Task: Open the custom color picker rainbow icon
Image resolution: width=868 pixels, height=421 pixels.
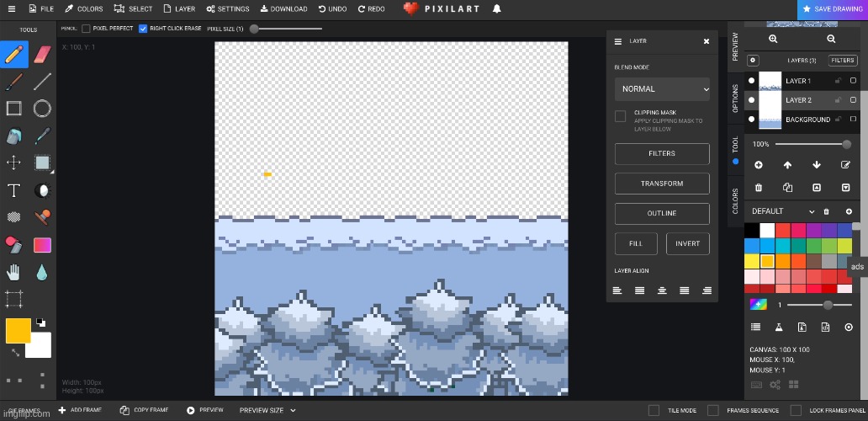Action: [x=759, y=304]
